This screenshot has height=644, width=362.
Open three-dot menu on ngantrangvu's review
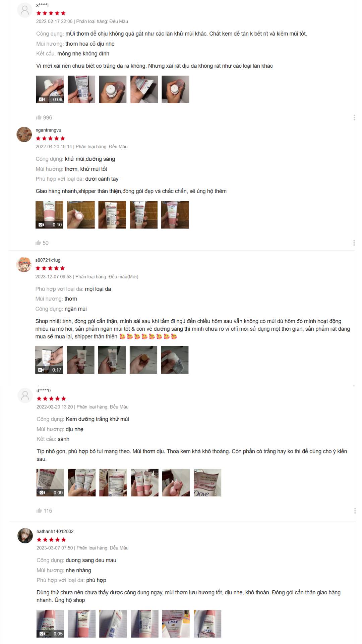354,243
